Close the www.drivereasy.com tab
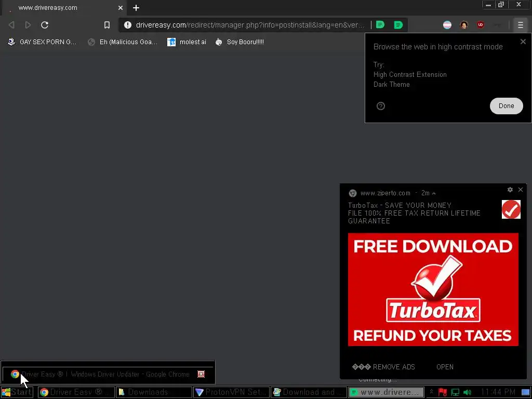This screenshot has width=532, height=399. [x=121, y=8]
